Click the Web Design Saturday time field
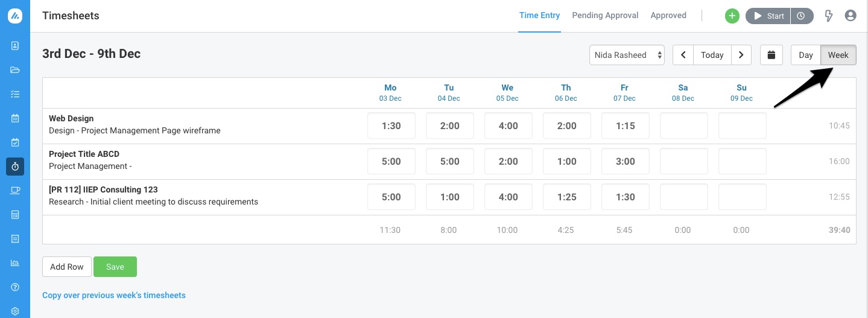The height and width of the screenshot is (318, 868). pyautogui.click(x=684, y=126)
